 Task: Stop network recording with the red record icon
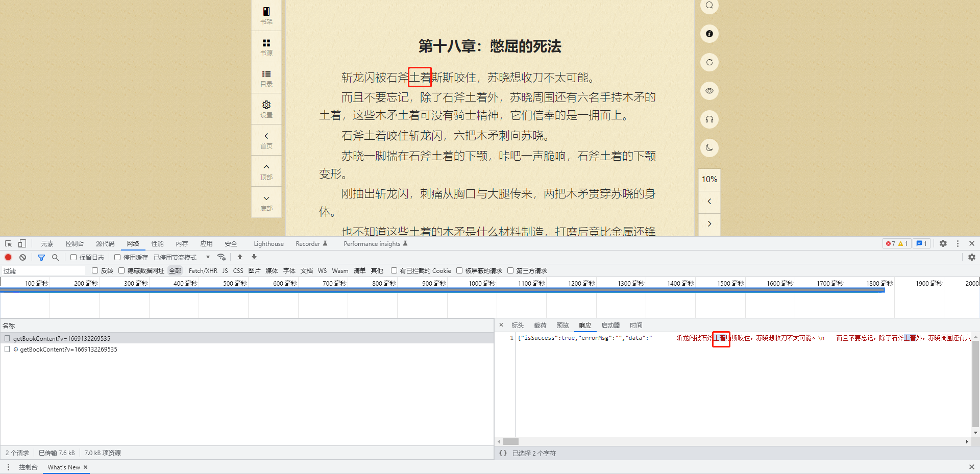(x=8, y=257)
